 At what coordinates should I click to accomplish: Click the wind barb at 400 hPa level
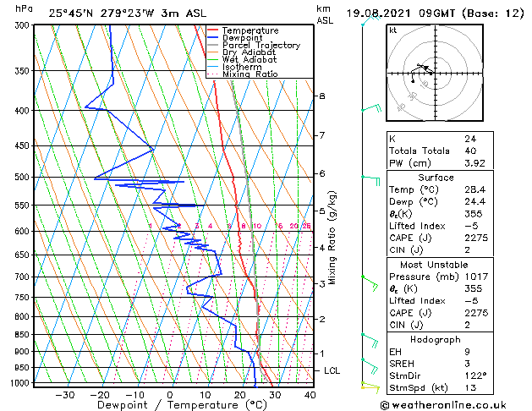(372, 108)
